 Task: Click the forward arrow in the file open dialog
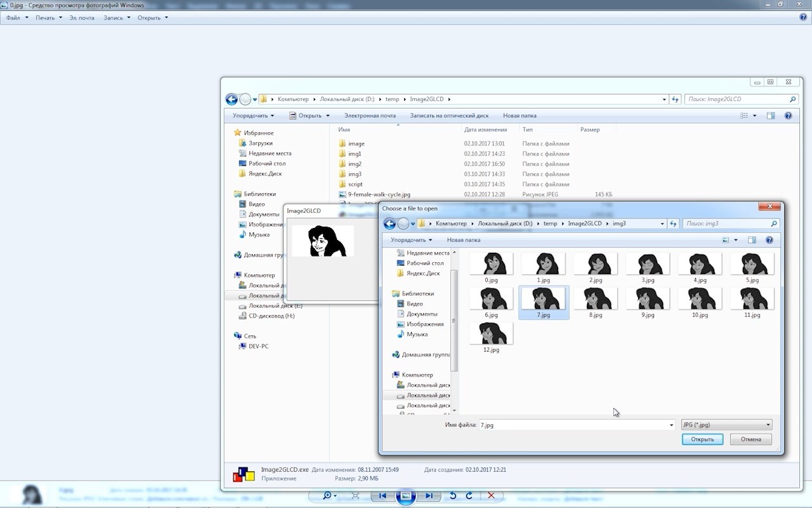click(x=403, y=224)
